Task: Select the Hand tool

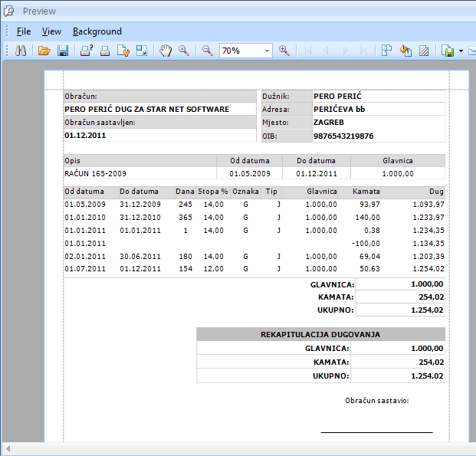Action: [166, 51]
